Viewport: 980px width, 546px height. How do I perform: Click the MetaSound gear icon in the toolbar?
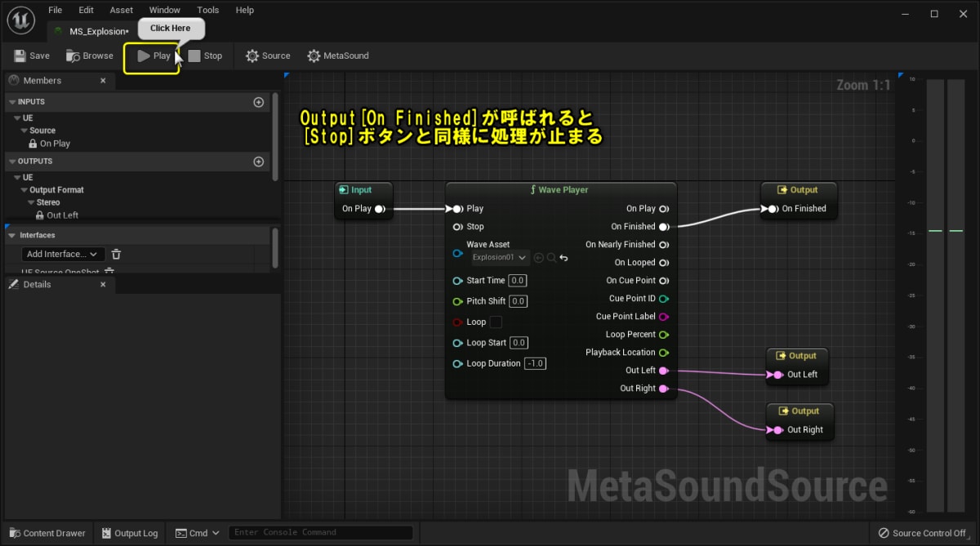[313, 55]
